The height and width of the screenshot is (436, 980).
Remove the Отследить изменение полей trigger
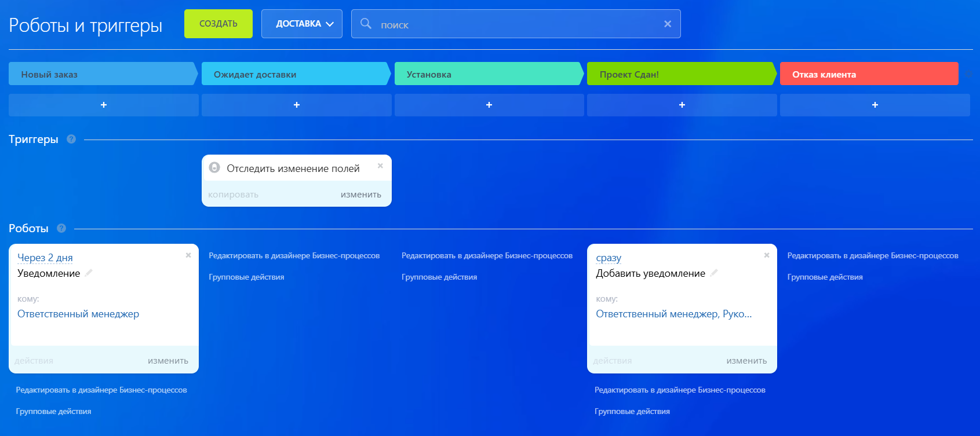[x=380, y=166]
